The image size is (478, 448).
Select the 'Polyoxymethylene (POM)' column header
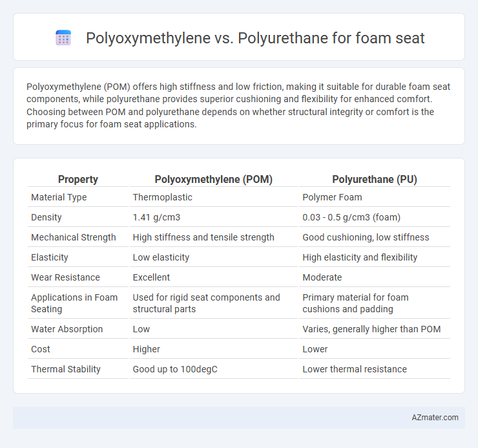pos(213,179)
